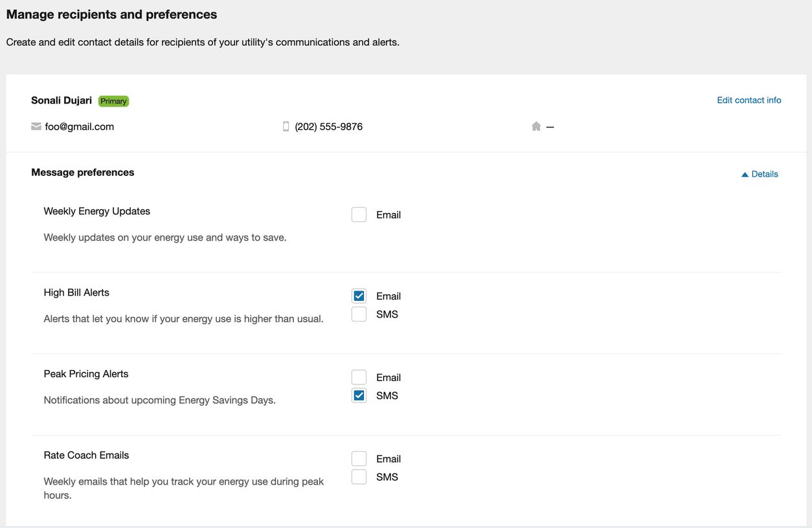This screenshot has width=812, height=528.
Task: Click the green Primary badge
Action: click(113, 101)
